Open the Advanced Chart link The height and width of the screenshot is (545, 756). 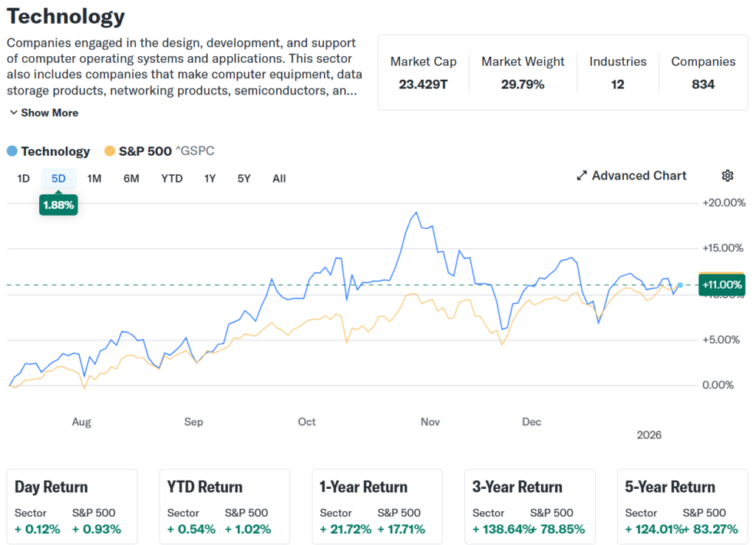pos(639,176)
